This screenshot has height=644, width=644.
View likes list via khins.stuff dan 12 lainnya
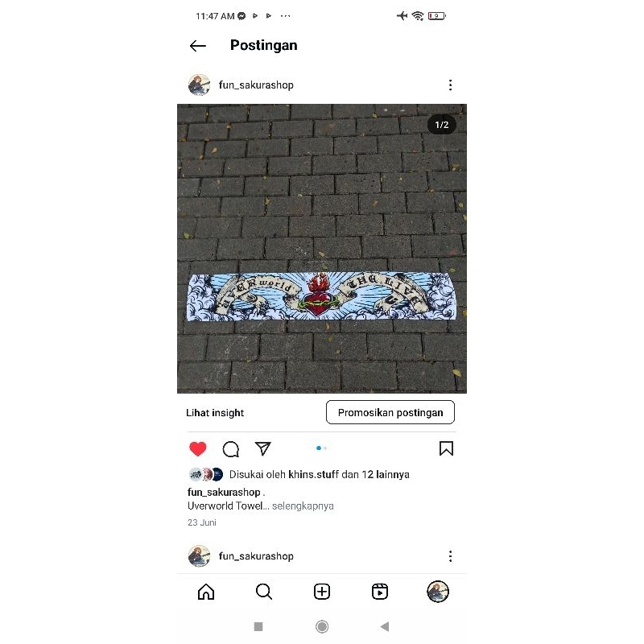349,474
